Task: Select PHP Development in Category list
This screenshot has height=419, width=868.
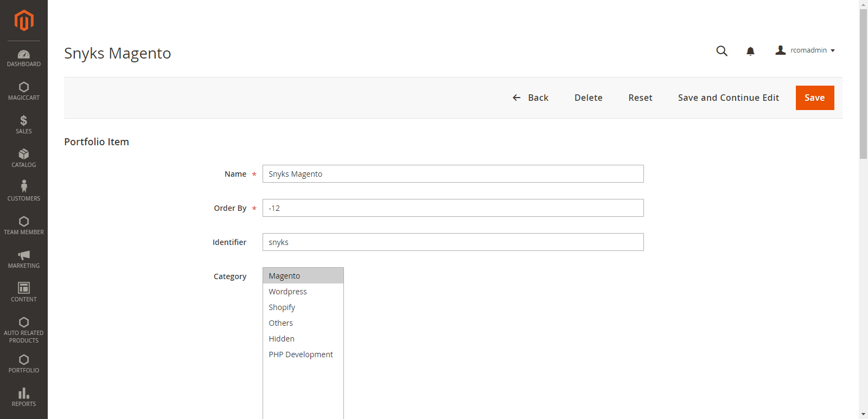Action: 303,354
